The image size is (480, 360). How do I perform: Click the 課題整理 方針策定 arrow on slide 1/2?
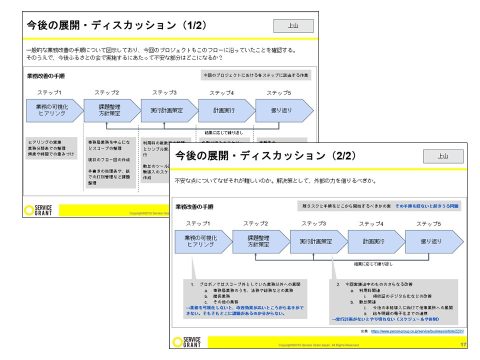(112, 110)
